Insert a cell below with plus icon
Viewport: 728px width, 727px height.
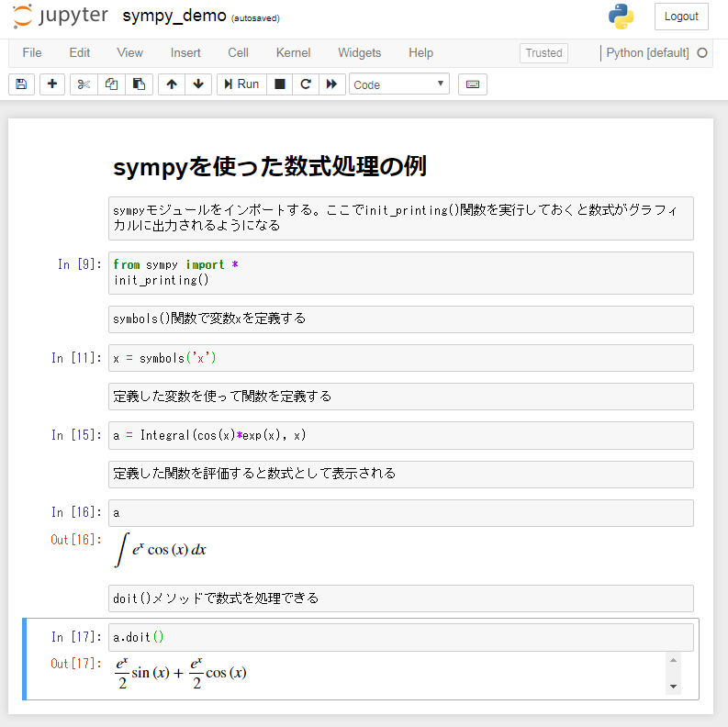(52, 84)
